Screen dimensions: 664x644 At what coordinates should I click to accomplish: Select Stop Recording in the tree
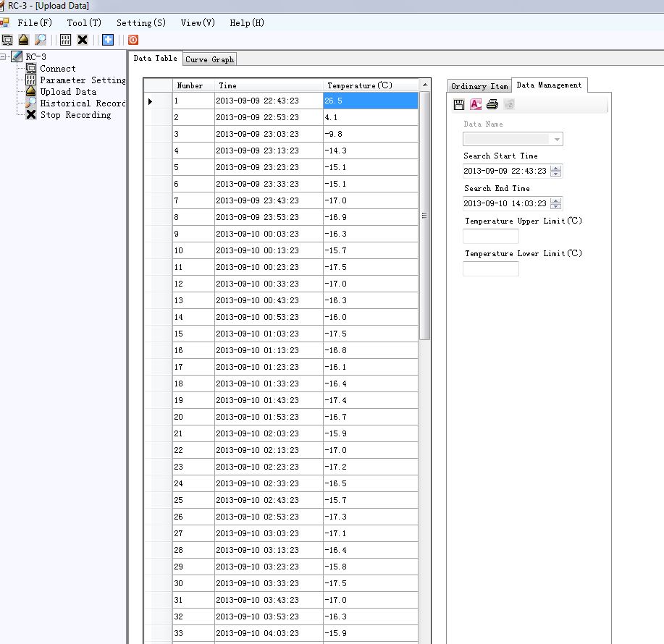point(75,115)
